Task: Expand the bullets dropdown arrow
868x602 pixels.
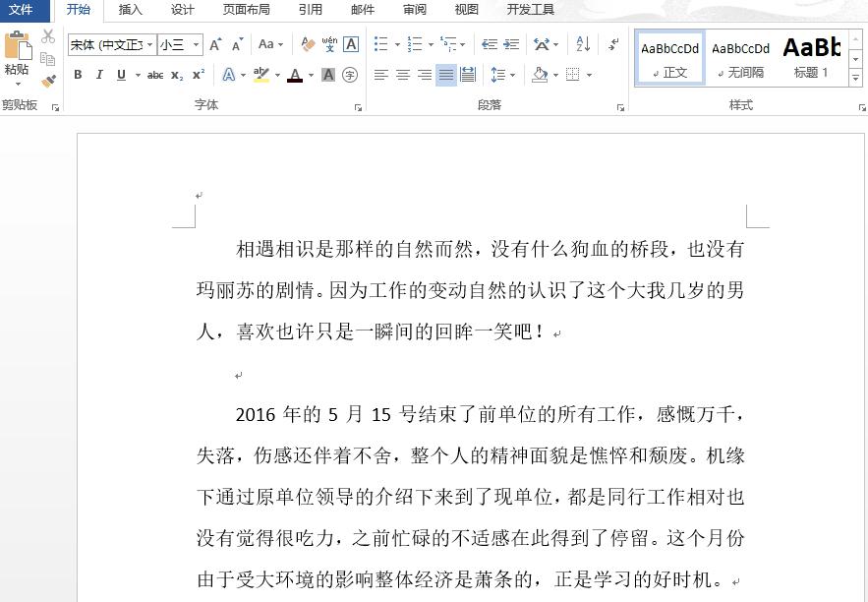Action: 397,44
